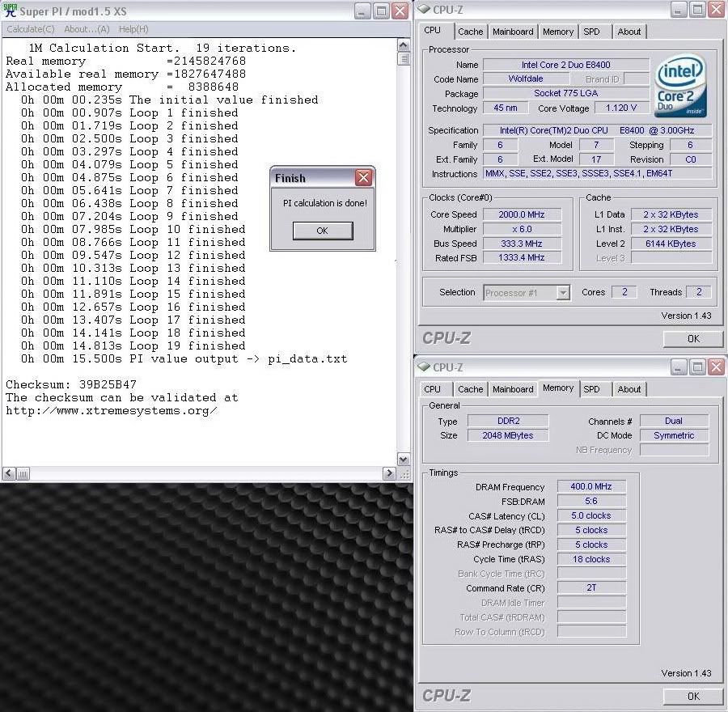Open Cache tab in lower CPU-Z window

click(470, 389)
